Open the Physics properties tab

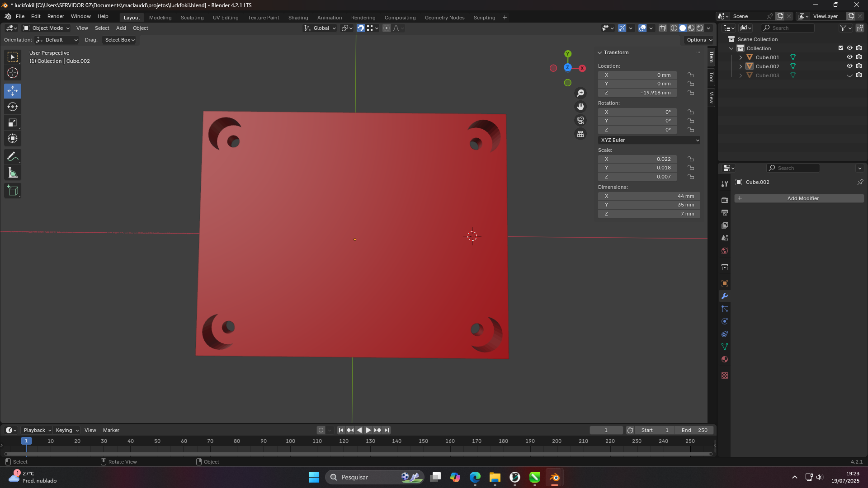(725, 321)
